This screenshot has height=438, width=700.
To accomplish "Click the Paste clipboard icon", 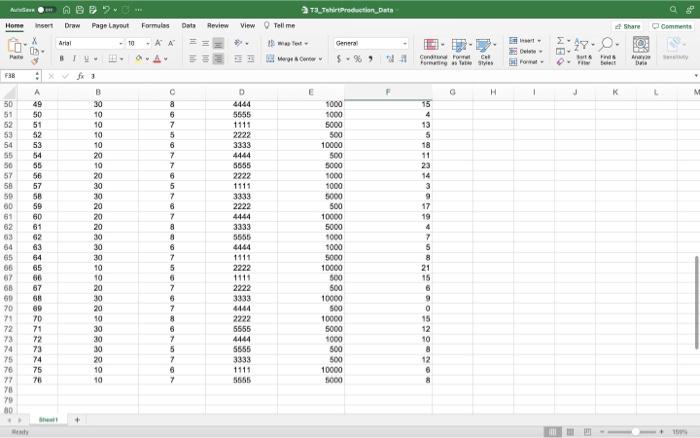I will coord(15,45).
